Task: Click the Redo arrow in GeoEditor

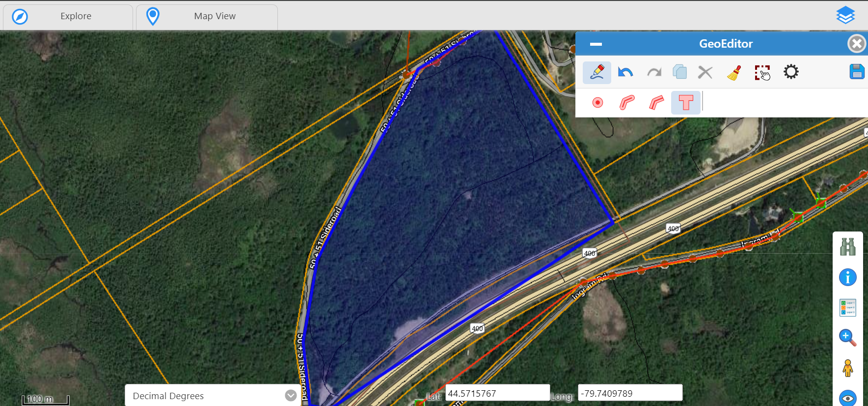Action: coord(654,72)
